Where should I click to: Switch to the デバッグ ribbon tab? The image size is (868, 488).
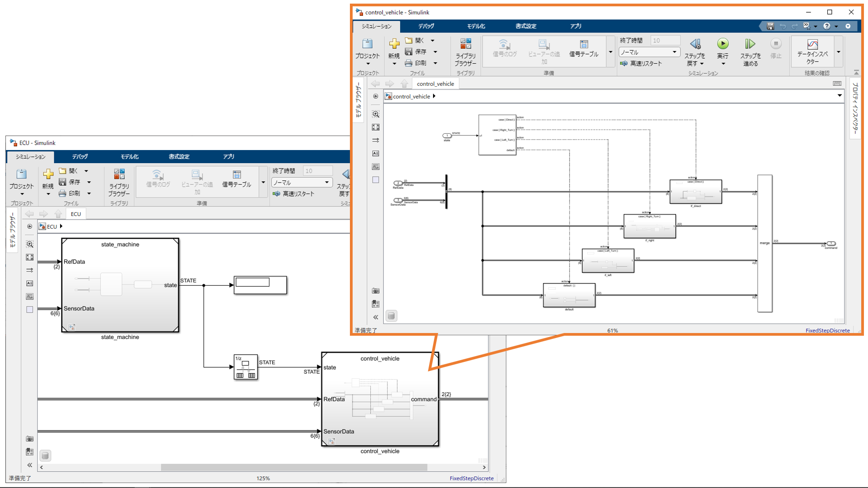click(425, 26)
